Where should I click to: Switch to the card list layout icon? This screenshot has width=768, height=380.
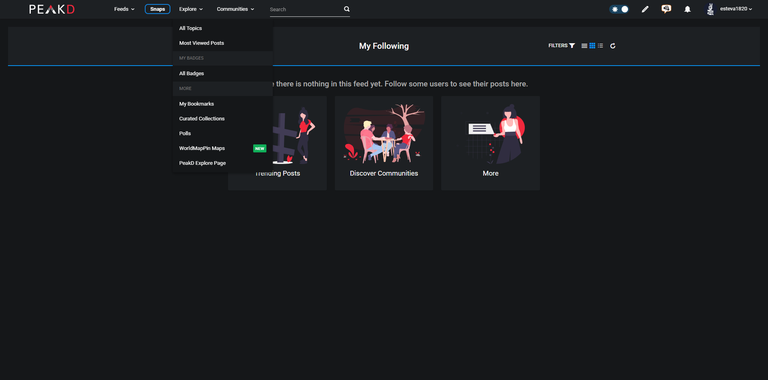[584, 46]
